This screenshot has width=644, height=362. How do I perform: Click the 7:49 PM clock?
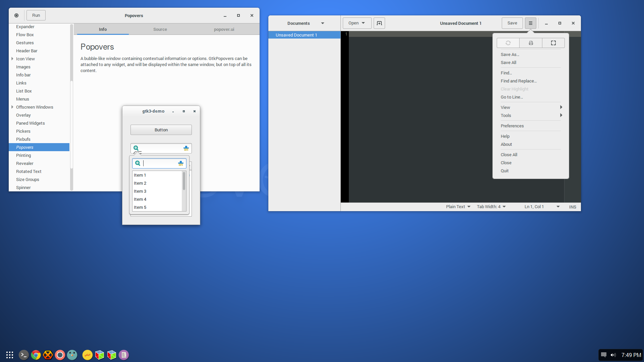[x=631, y=355]
